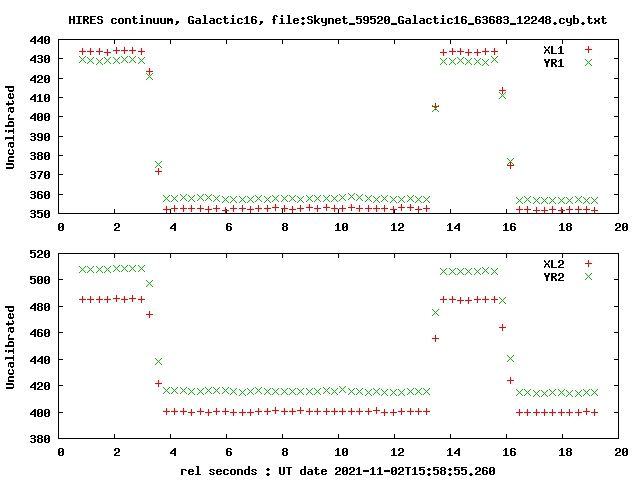The image size is (640, 480).
Task: Click 'Uncalibrated' label of the XL1/YR1 plot
Action: 10,127
